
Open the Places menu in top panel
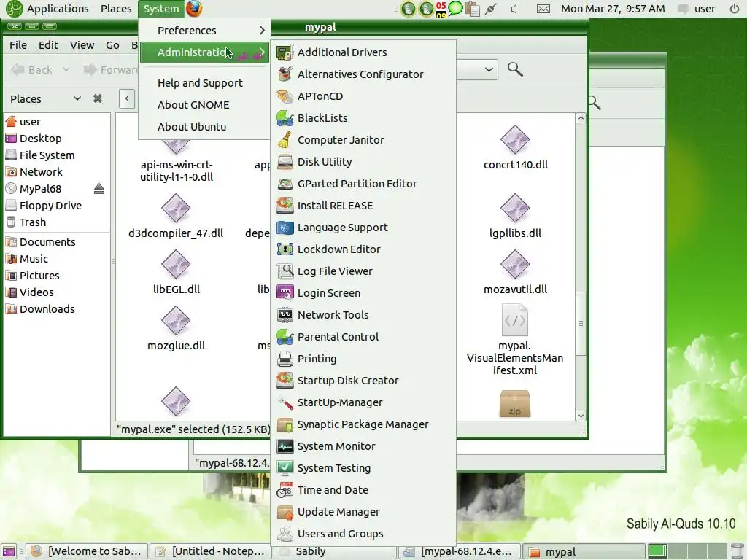[x=116, y=9]
